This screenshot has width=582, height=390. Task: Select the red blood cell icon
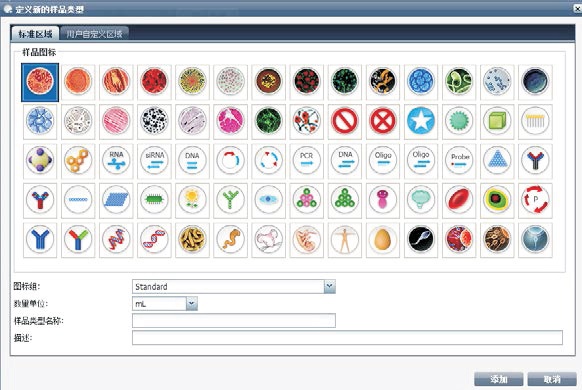459,200
